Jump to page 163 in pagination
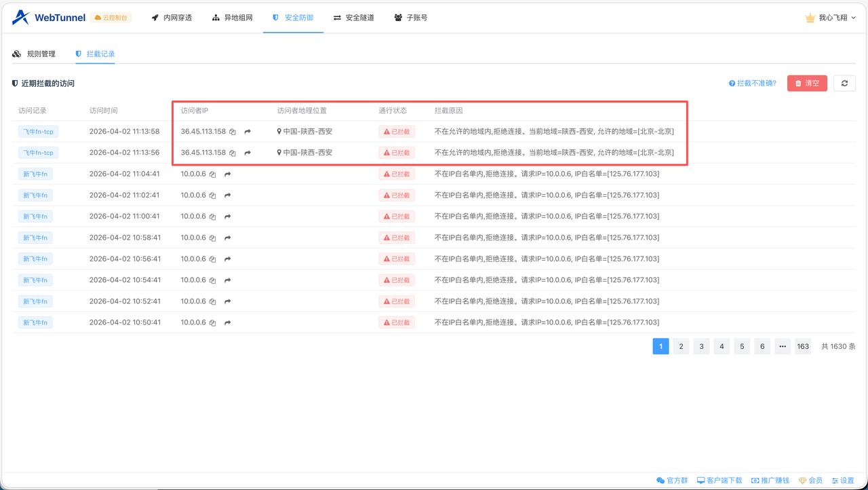 click(x=803, y=346)
